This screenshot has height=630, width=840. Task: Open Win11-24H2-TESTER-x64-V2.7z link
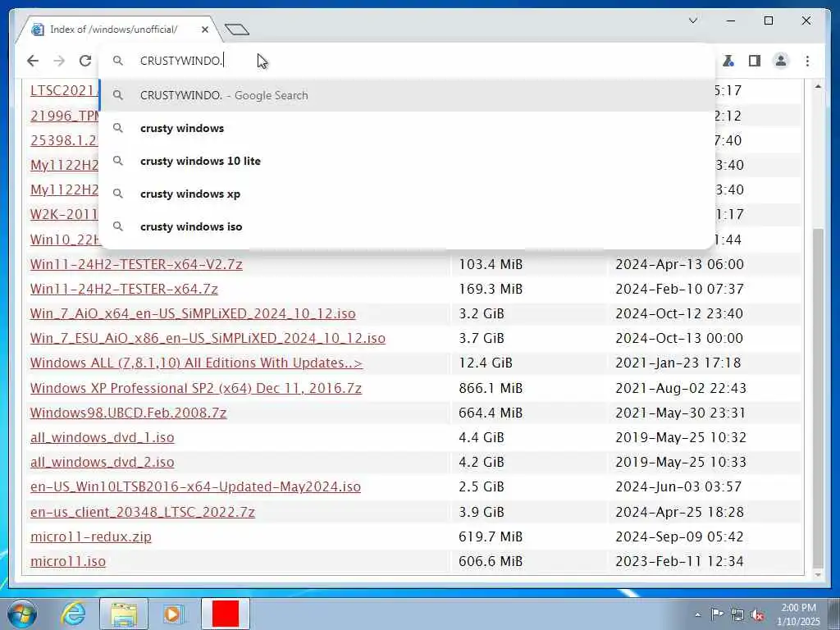[136, 264]
